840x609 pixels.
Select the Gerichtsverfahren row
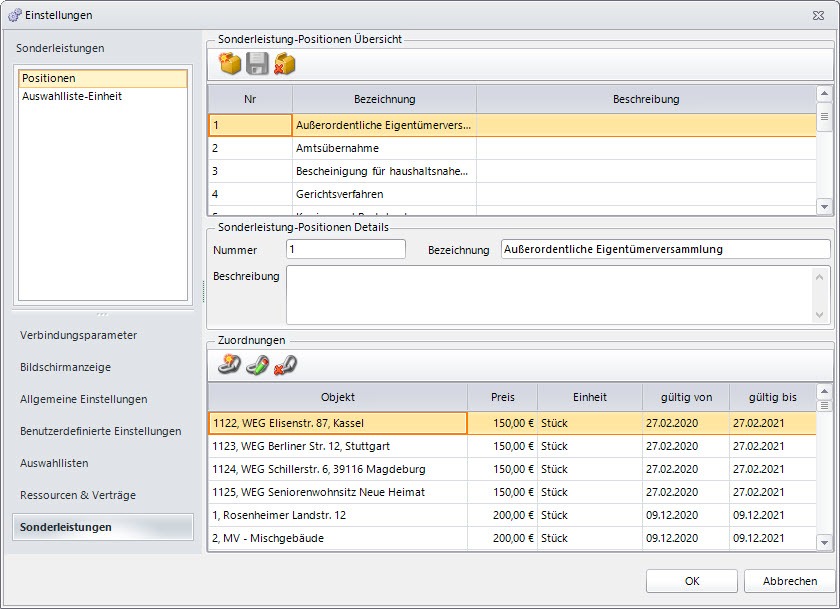[512, 194]
